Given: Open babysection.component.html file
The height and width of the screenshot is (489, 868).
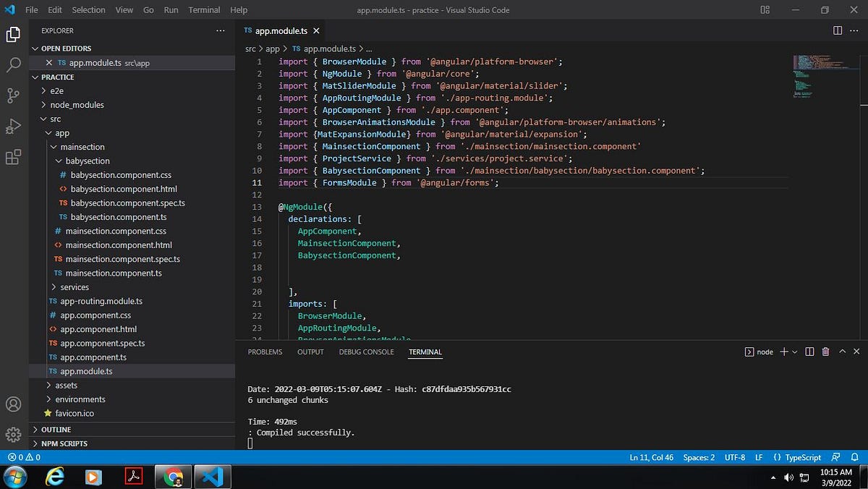Looking at the screenshot, I should pyautogui.click(x=124, y=189).
